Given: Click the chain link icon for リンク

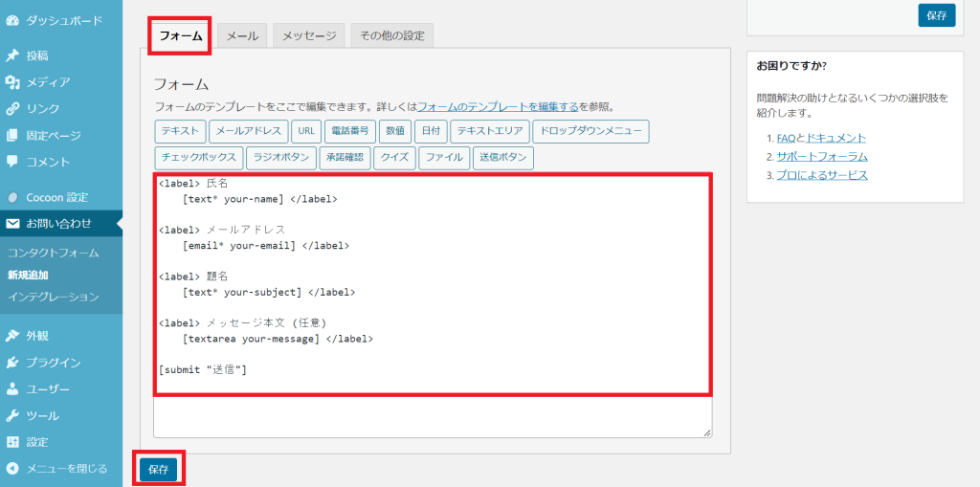Looking at the screenshot, I should [x=12, y=109].
